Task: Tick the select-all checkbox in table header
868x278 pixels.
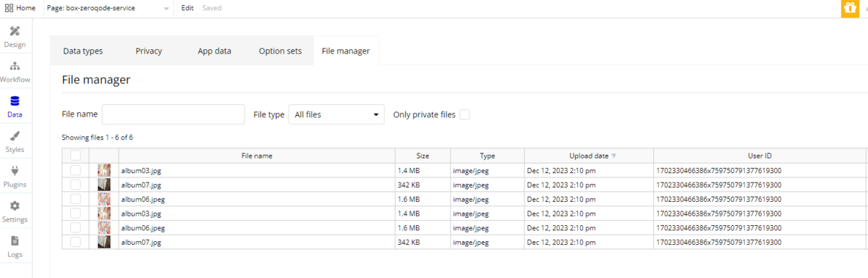Action: [x=75, y=155]
